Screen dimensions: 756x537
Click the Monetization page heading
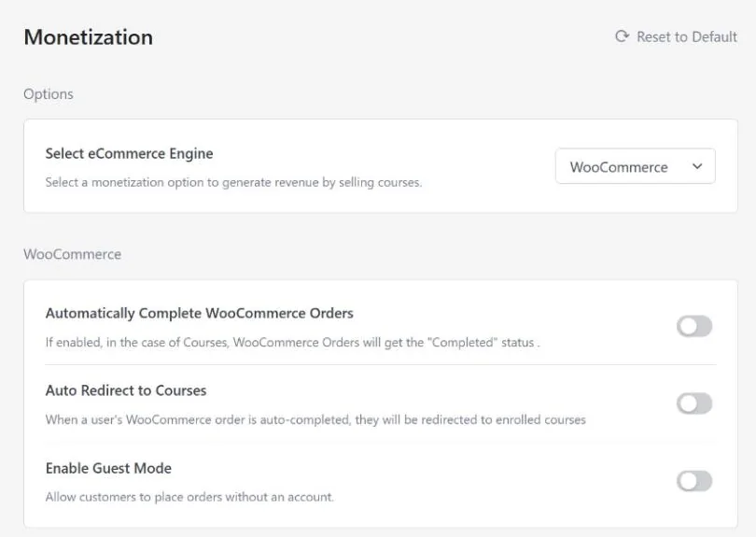(x=89, y=37)
